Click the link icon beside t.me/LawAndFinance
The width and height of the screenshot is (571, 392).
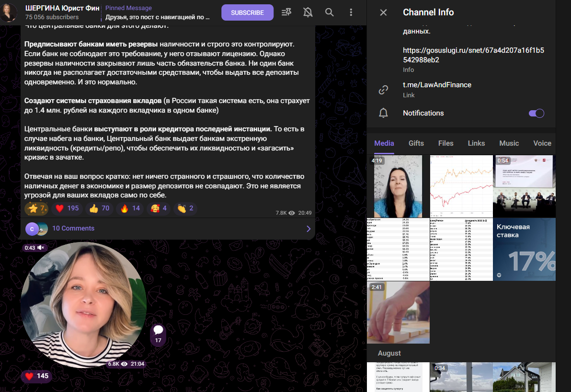coord(383,90)
